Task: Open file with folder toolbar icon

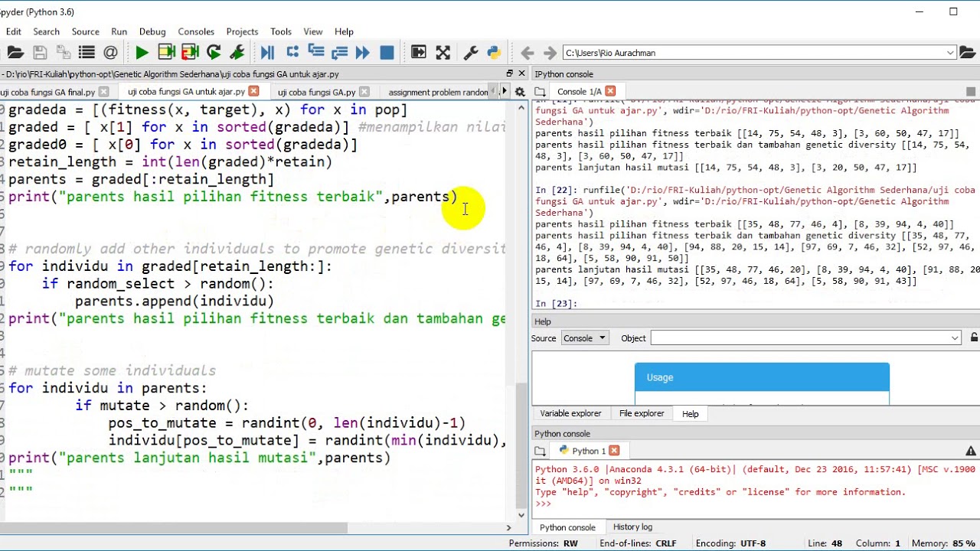Action: (x=15, y=53)
